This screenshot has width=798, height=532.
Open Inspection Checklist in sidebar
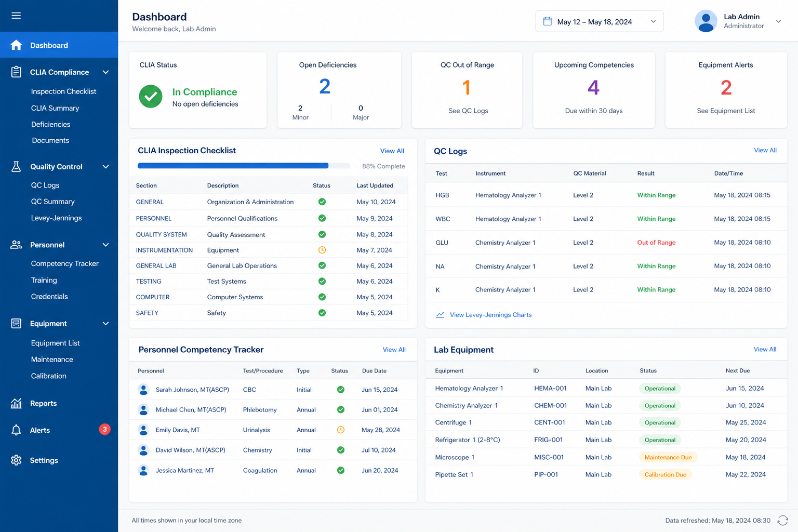click(x=63, y=91)
